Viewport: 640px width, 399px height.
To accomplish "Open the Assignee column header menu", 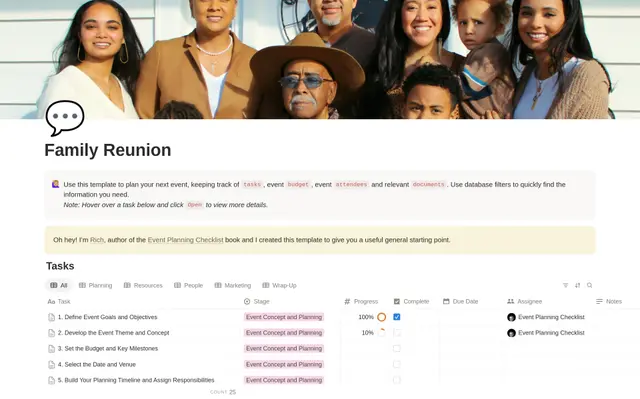I will [x=524, y=301].
